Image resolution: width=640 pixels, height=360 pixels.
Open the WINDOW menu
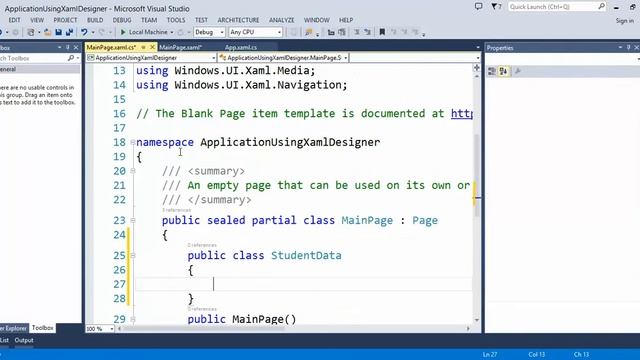(317, 20)
